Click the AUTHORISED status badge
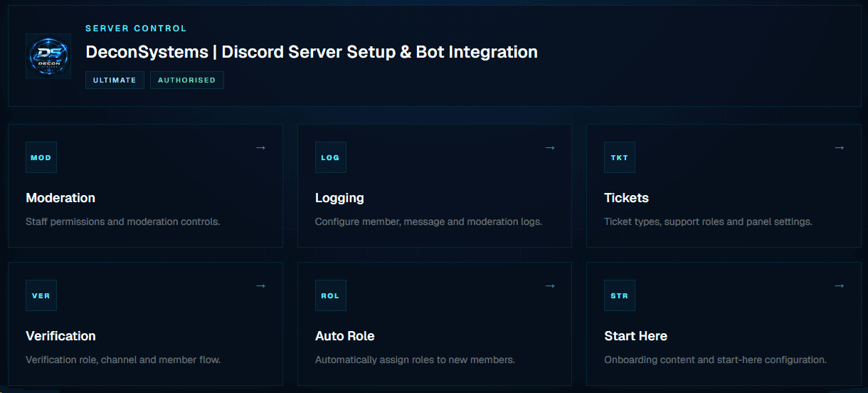 coord(186,80)
